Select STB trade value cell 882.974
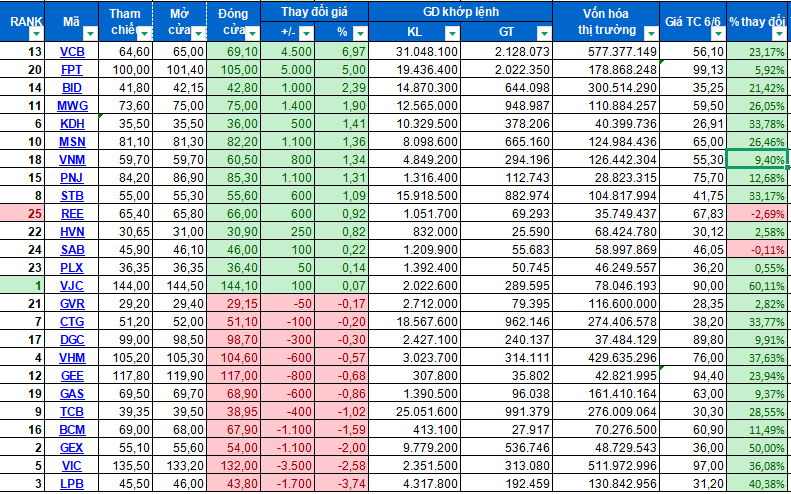 point(506,196)
